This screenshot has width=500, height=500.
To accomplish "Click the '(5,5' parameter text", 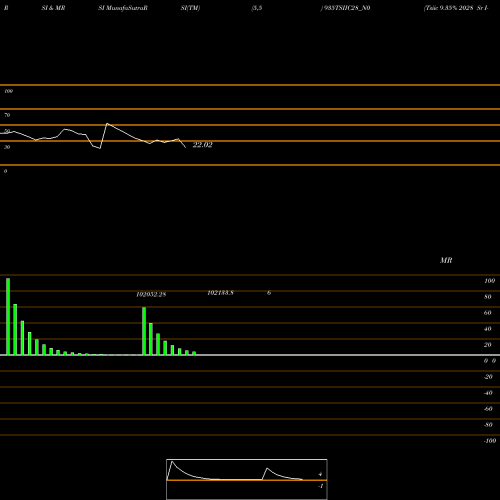I will pyautogui.click(x=257, y=8).
